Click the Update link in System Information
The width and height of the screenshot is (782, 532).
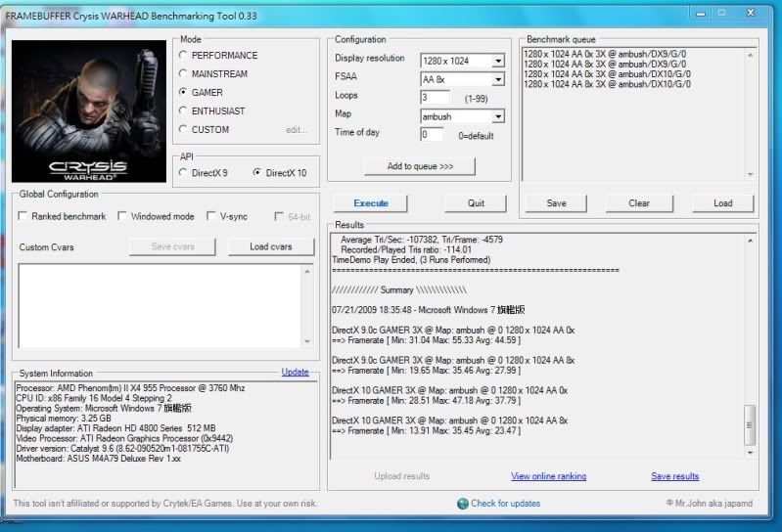[x=295, y=372]
